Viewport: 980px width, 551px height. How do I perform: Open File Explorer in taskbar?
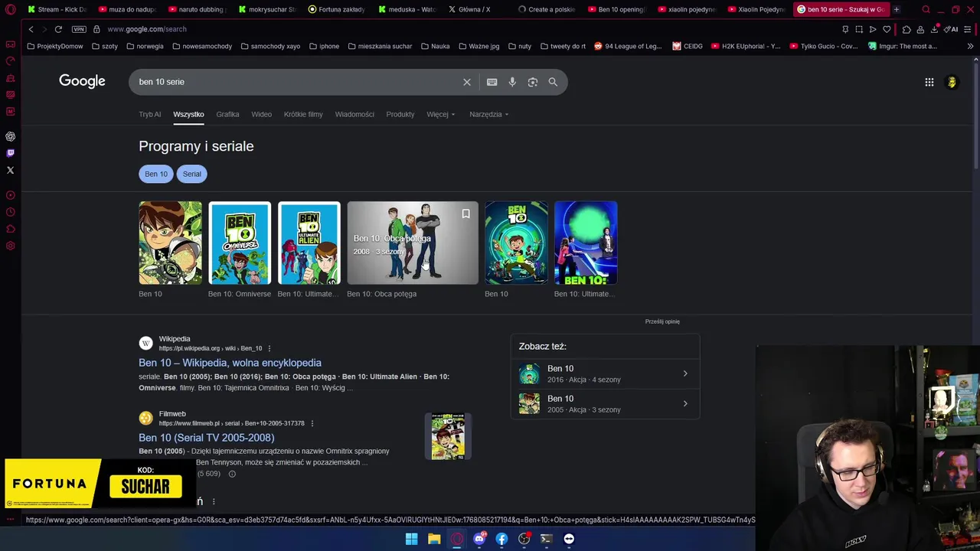coord(434,539)
